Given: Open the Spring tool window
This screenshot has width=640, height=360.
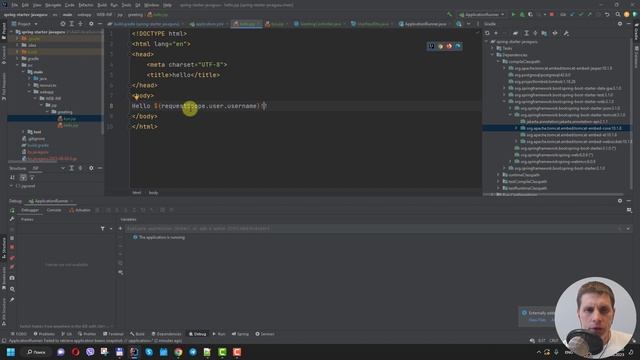Looking at the screenshot, I should pos(240,334).
